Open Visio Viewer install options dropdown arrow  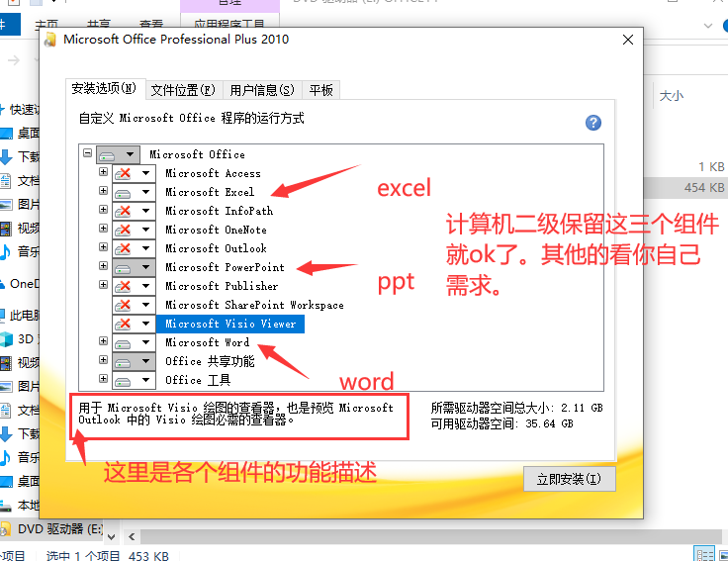pyautogui.click(x=145, y=324)
